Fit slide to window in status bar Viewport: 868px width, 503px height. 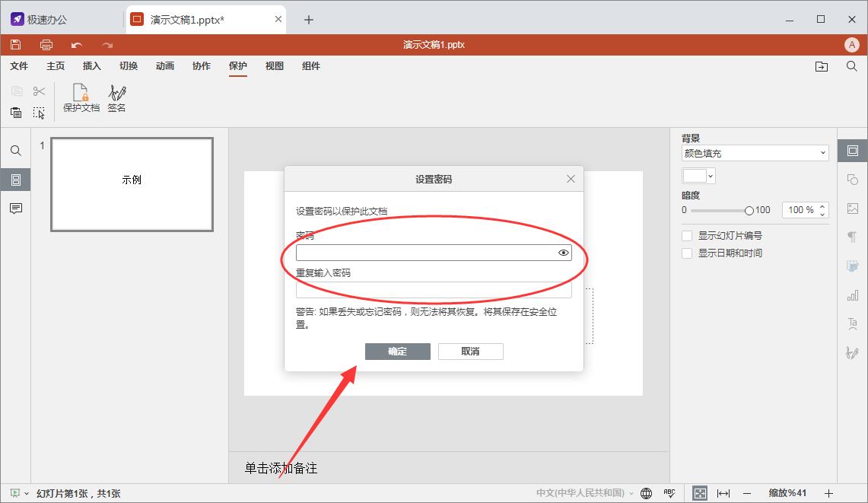tap(700, 493)
